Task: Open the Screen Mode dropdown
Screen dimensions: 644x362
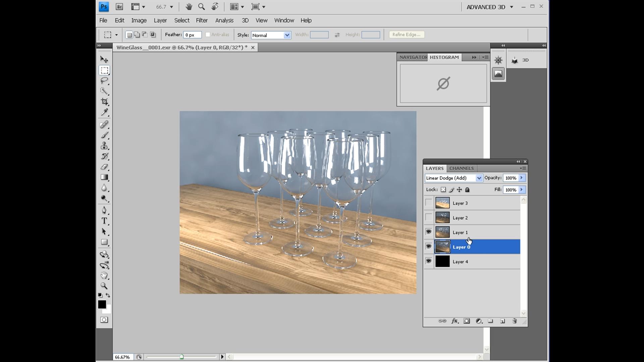Action: tap(258, 7)
